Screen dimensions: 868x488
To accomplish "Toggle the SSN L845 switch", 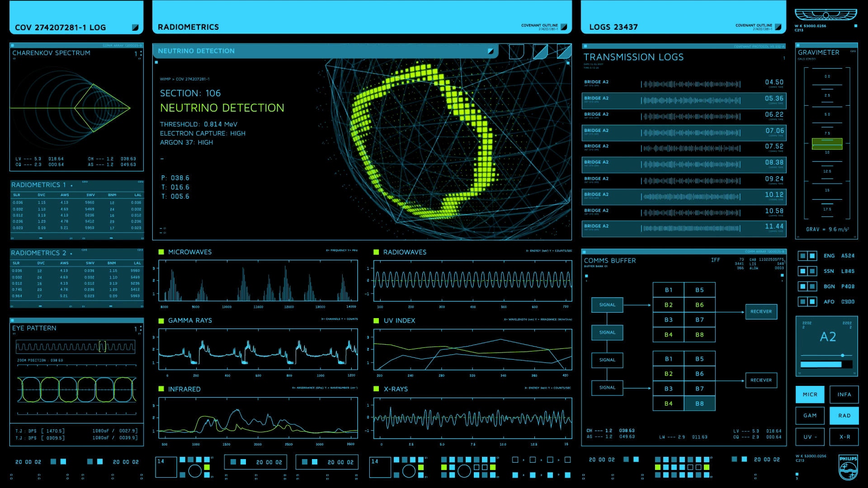I will point(807,271).
